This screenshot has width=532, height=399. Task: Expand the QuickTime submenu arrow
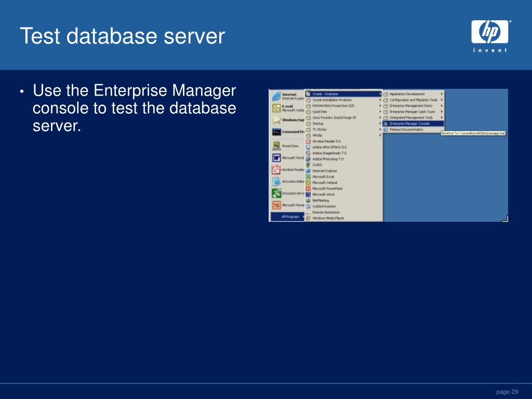[x=380, y=112]
